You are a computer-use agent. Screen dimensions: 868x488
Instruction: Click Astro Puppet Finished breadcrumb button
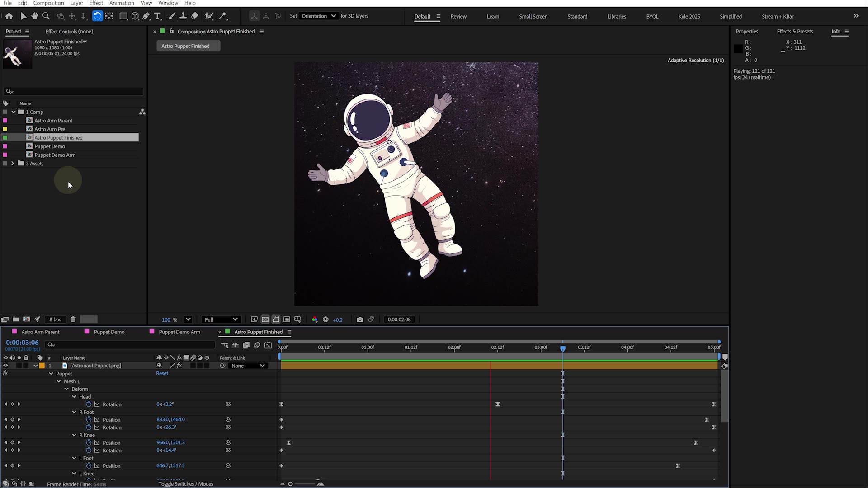[188, 46]
